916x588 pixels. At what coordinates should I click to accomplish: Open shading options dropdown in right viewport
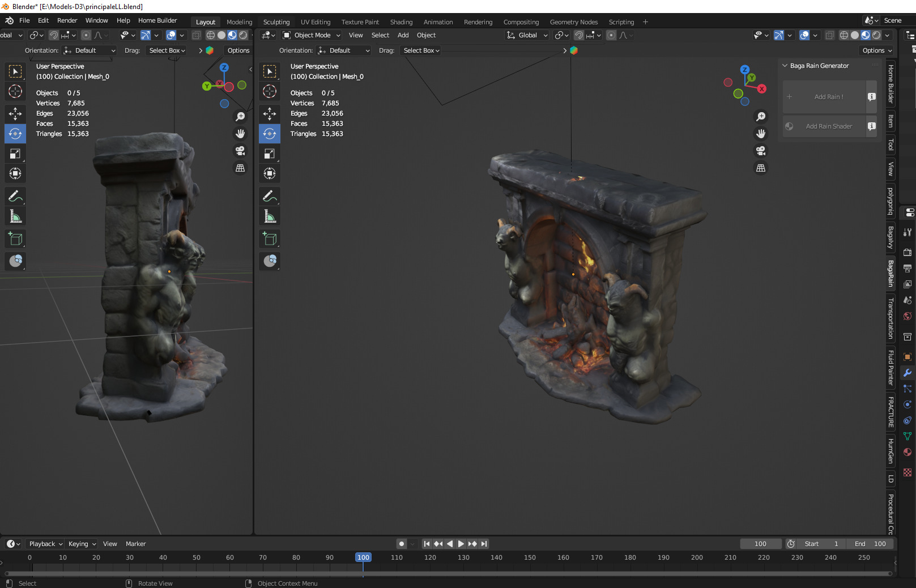(x=887, y=35)
